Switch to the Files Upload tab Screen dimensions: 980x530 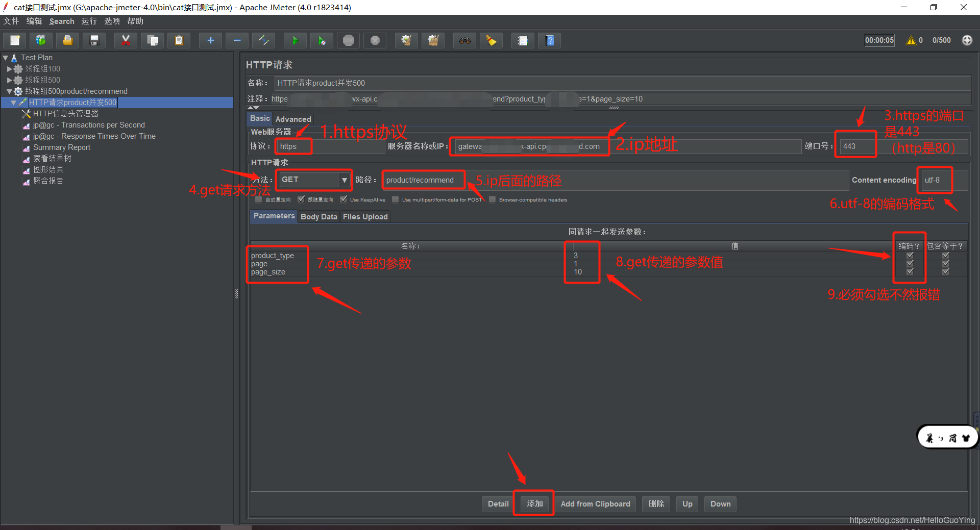click(365, 217)
